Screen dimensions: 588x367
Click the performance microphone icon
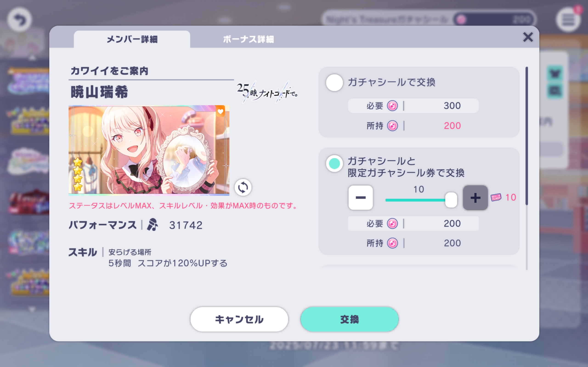pos(152,225)
